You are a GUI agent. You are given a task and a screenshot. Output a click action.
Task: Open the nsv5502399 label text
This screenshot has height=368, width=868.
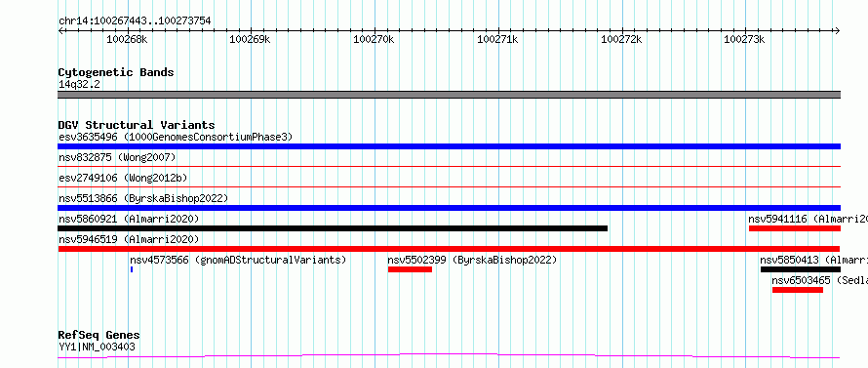[x=472, y=260]
